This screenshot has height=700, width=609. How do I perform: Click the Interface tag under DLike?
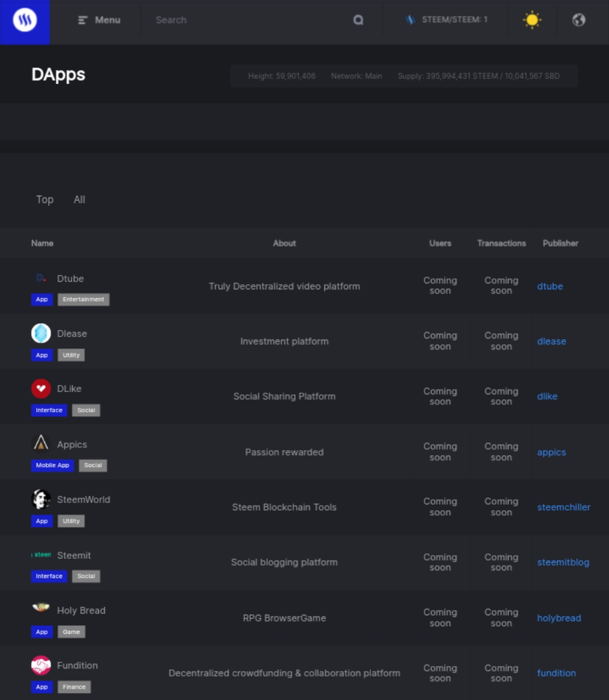click(x=49, y=410)
